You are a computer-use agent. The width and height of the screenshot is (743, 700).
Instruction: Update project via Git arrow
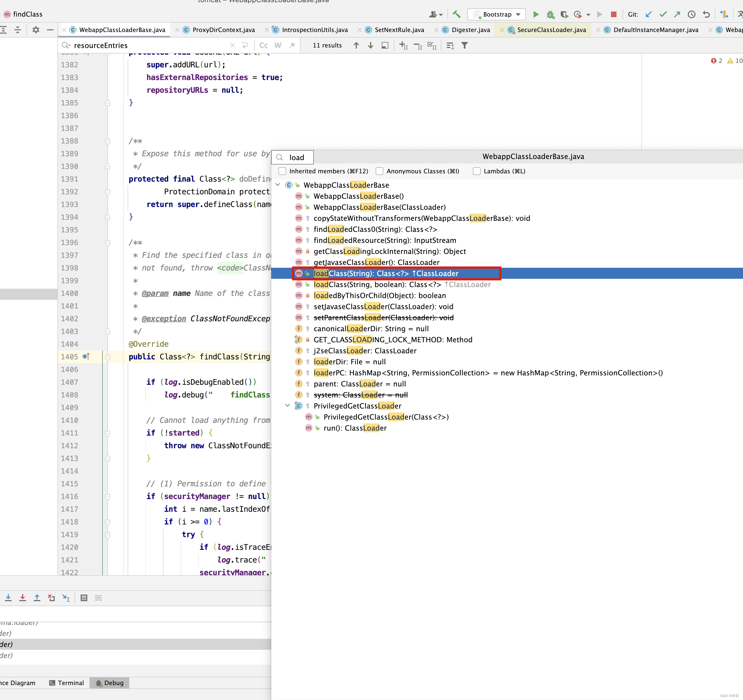pyautogui.click(x=649, y=15)
